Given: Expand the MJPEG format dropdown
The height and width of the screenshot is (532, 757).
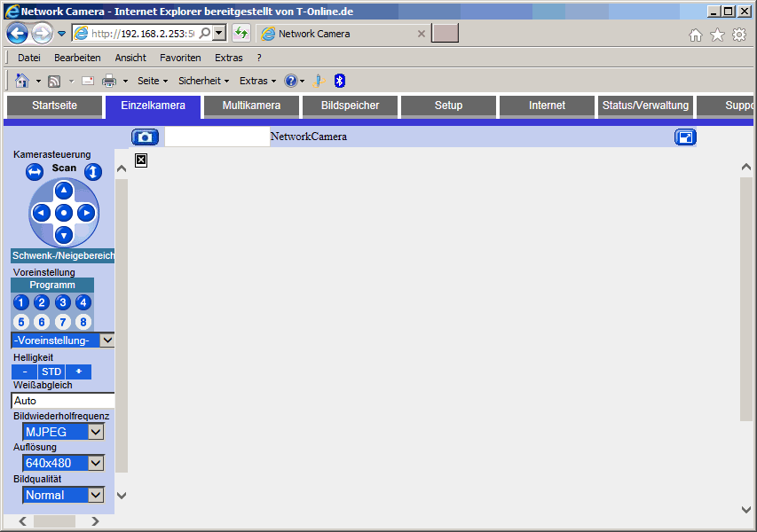Looking at the screenshot, I should (x=96, y=432).
